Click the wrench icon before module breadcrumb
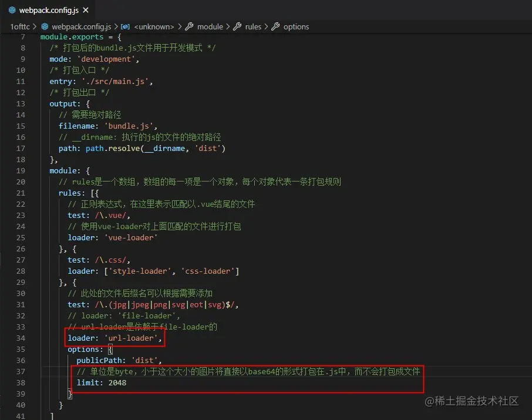 (x=189, y=26)
